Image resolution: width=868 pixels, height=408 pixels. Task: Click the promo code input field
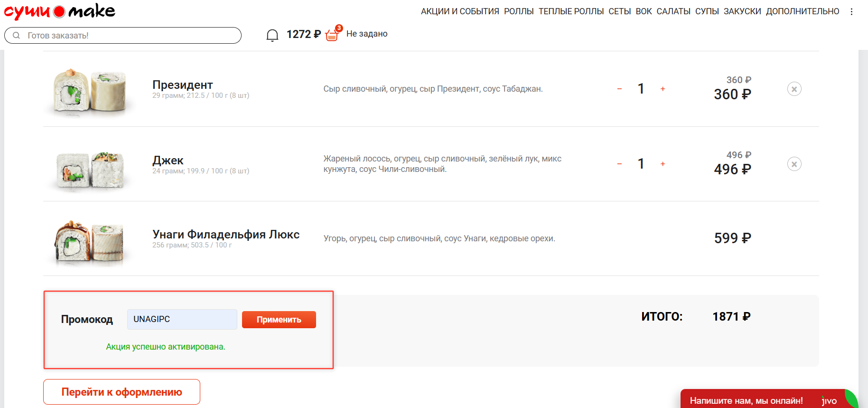[182, 319]
